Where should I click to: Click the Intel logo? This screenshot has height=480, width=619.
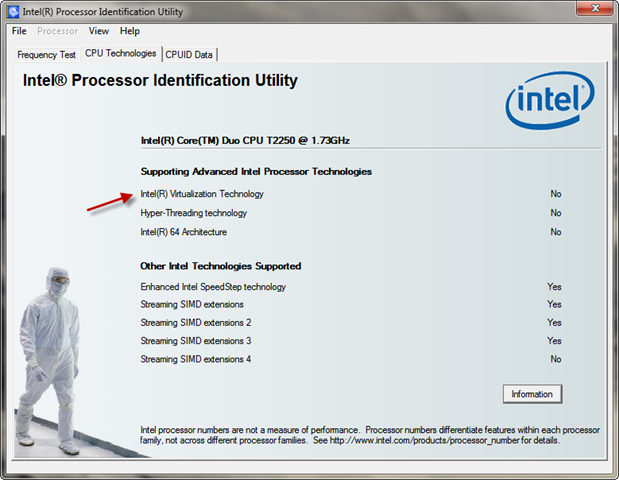click(550, 100)
